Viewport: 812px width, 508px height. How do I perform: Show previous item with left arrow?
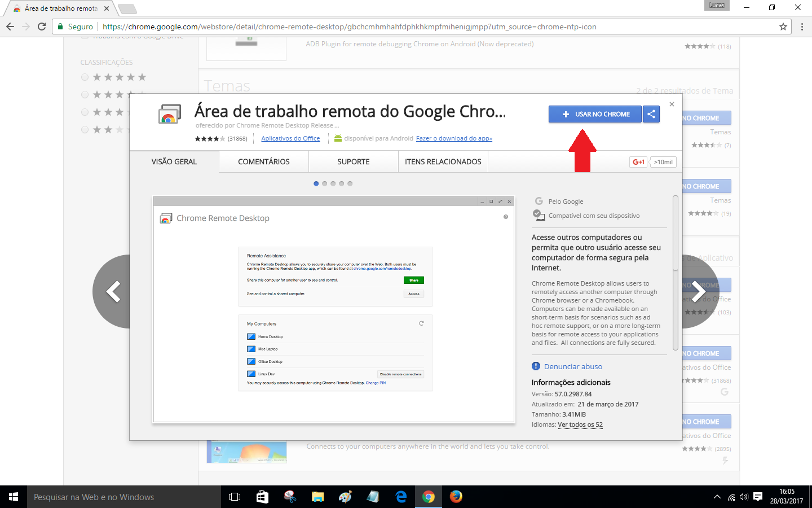112,291
